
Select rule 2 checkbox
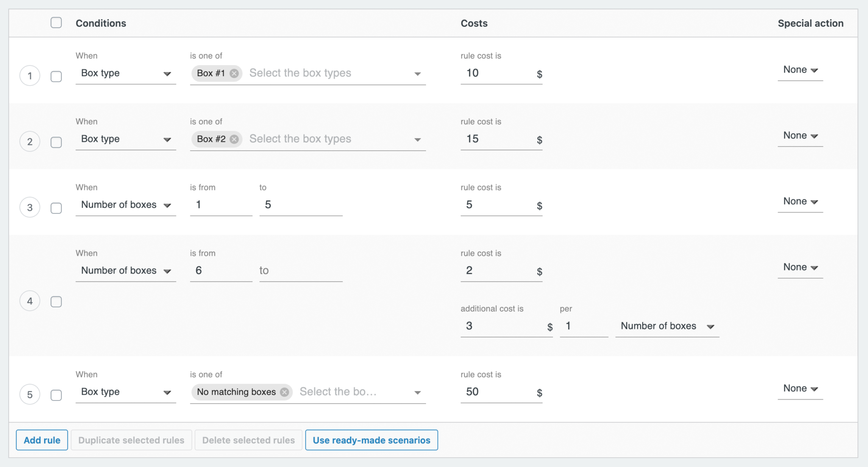(56, 142)
